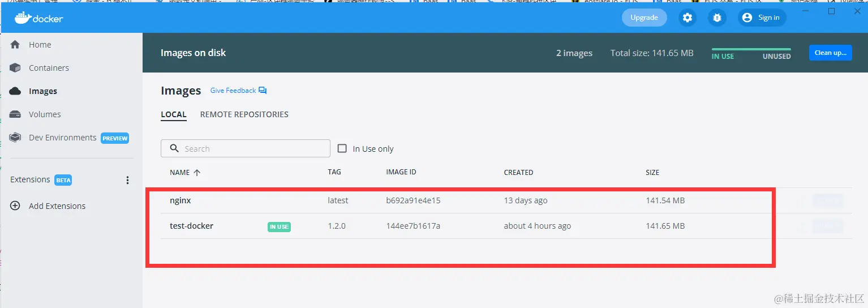Image resolution: width=868 pixels, height=308 pixels.
Task: Click the IN USE / UNUSED usage bar
Action: click(751, 49)
